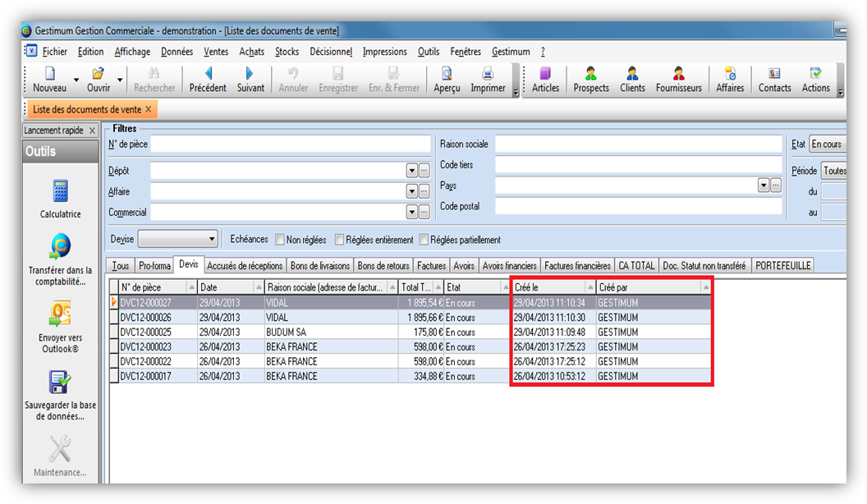867x504 pixels.
Task: Switch to the Bons de livraisons tab
Action: click(320, 266)
